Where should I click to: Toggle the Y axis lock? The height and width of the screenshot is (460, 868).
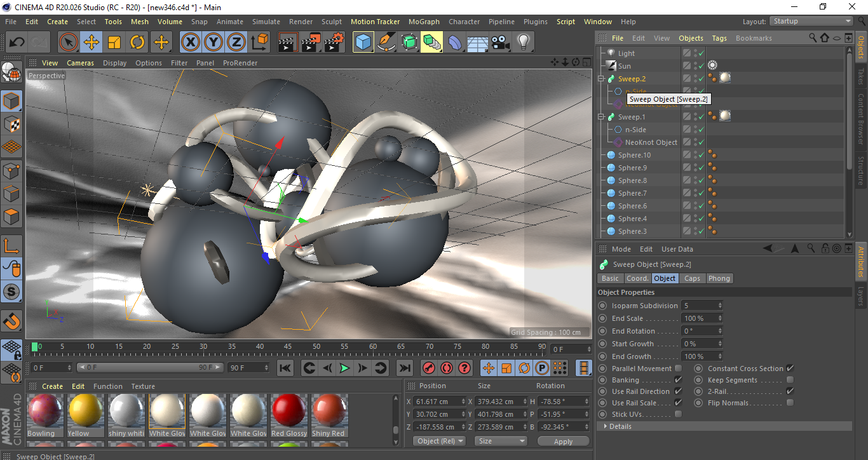coord(214,43)
